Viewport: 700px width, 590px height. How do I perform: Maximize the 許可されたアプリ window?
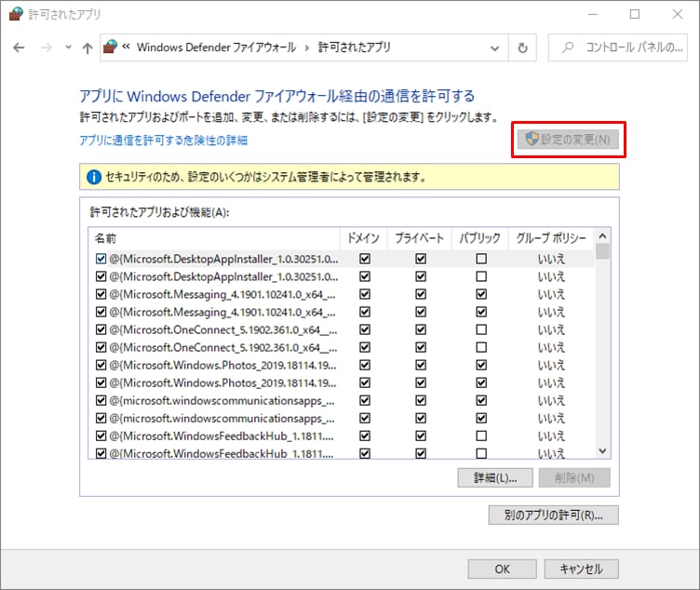635,14
